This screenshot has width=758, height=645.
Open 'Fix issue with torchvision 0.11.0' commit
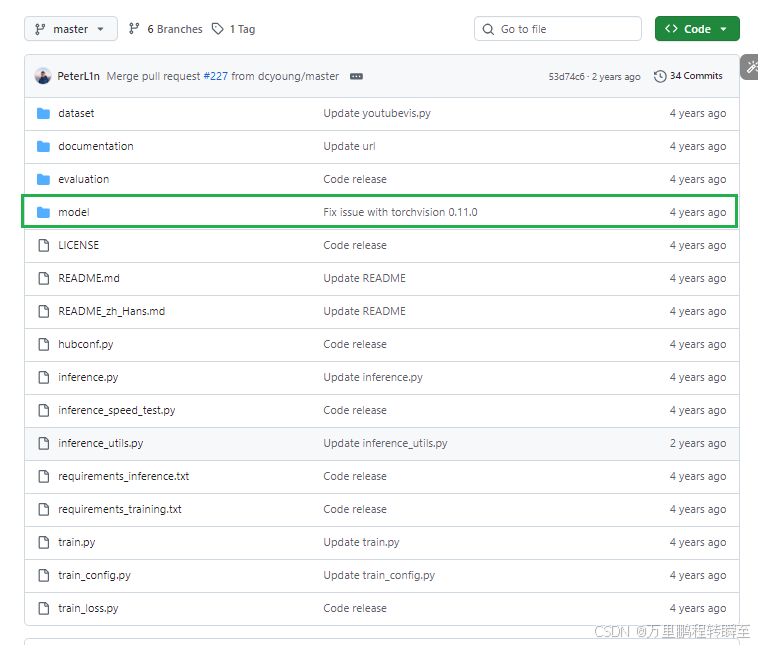(x=400, y=212)
